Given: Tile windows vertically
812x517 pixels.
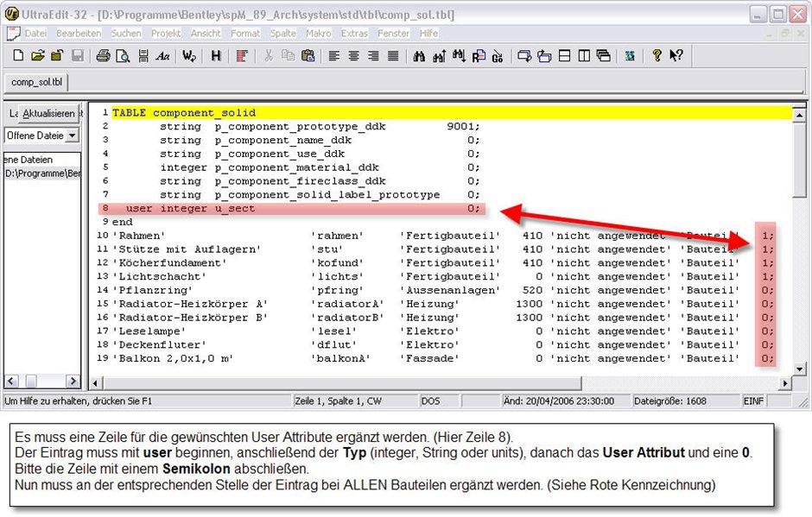Looking at the screenshot, I should click(584, 55).
